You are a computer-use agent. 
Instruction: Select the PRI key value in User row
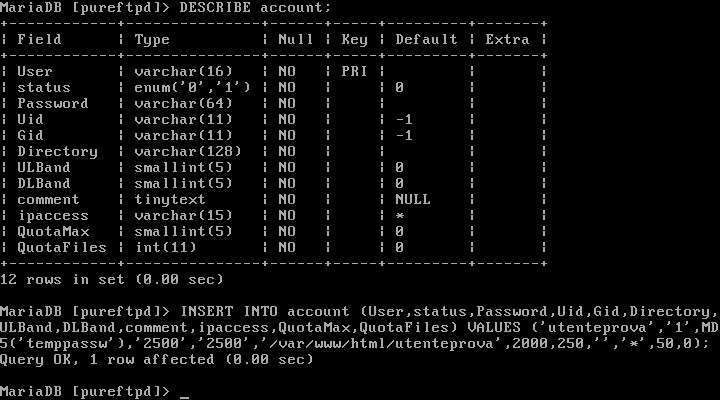click(x=355, y=72)
